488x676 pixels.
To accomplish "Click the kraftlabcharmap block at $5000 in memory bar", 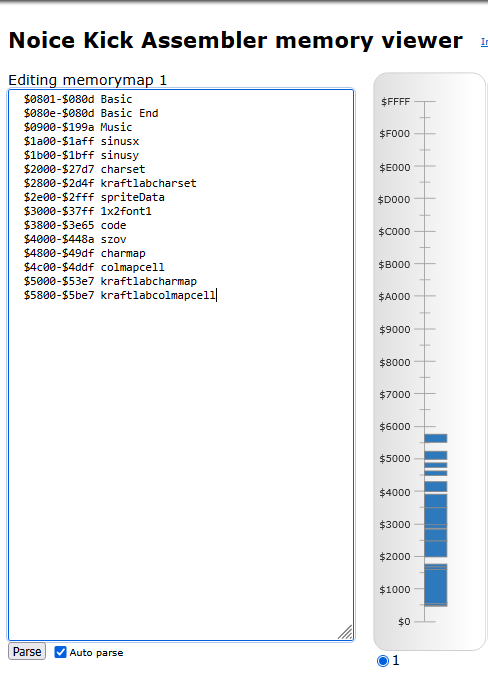I will click(x=436, y=455).
